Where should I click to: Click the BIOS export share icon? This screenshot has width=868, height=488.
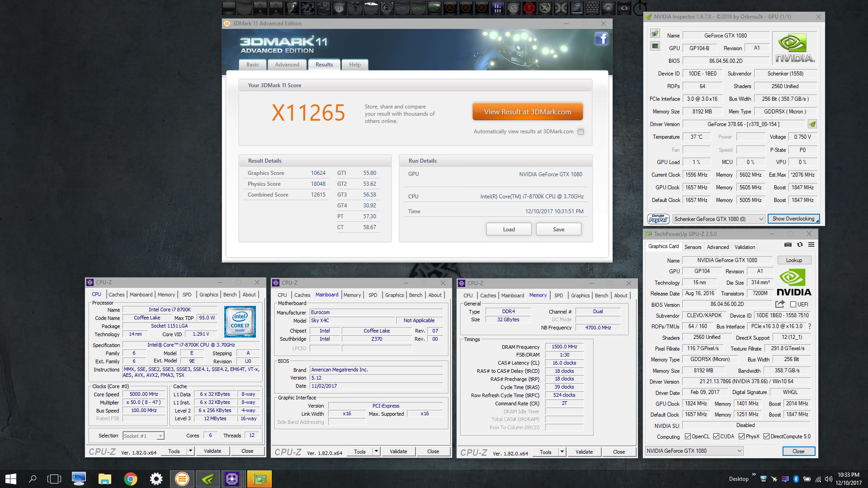click(780, 304)
